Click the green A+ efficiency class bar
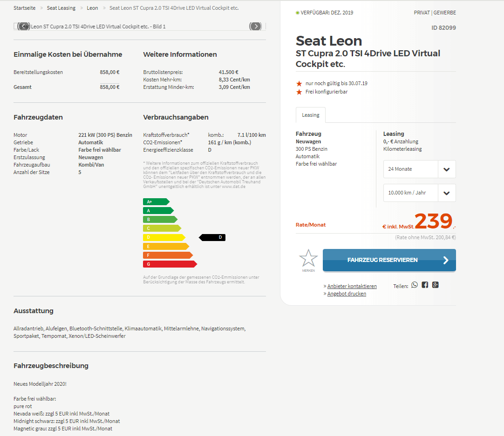 pyautogui.click(x=156, y=201)
